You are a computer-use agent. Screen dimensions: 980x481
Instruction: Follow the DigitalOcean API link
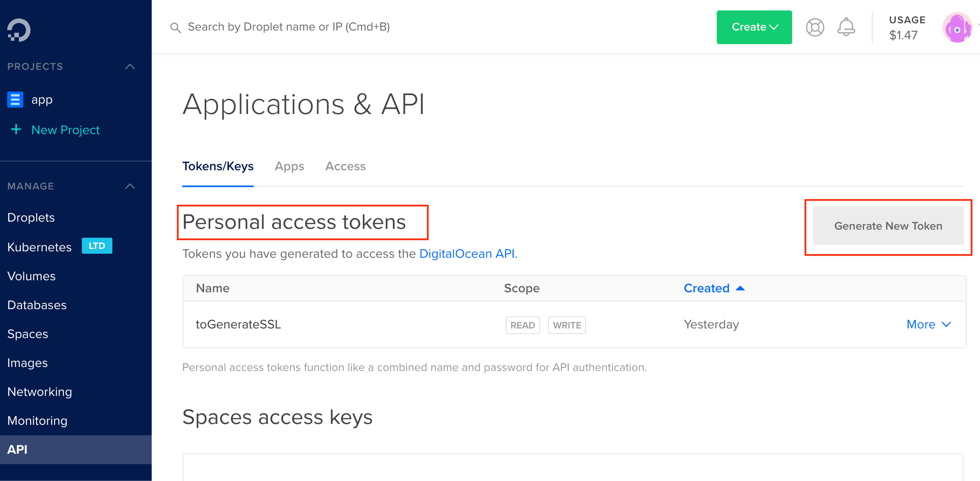click(468, 254)
